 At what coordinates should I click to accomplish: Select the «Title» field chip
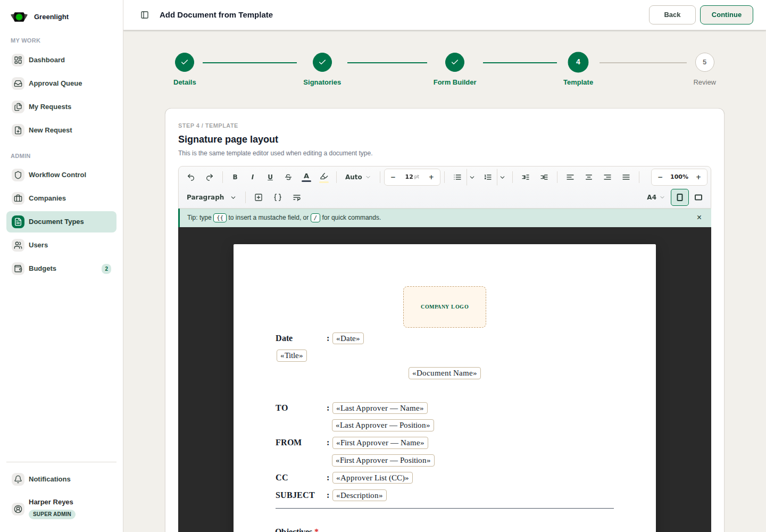pyautogui.click(x=292, y=355)
